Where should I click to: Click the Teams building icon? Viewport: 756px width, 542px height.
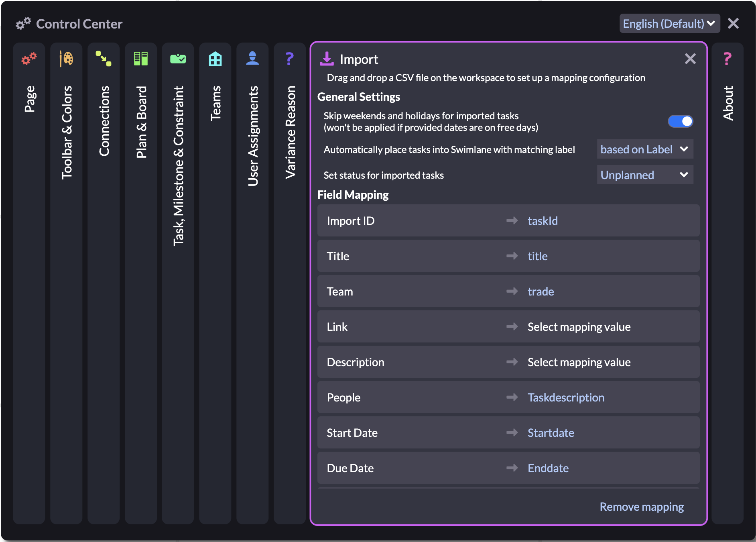pyautogui.click(x=215, y=59)
